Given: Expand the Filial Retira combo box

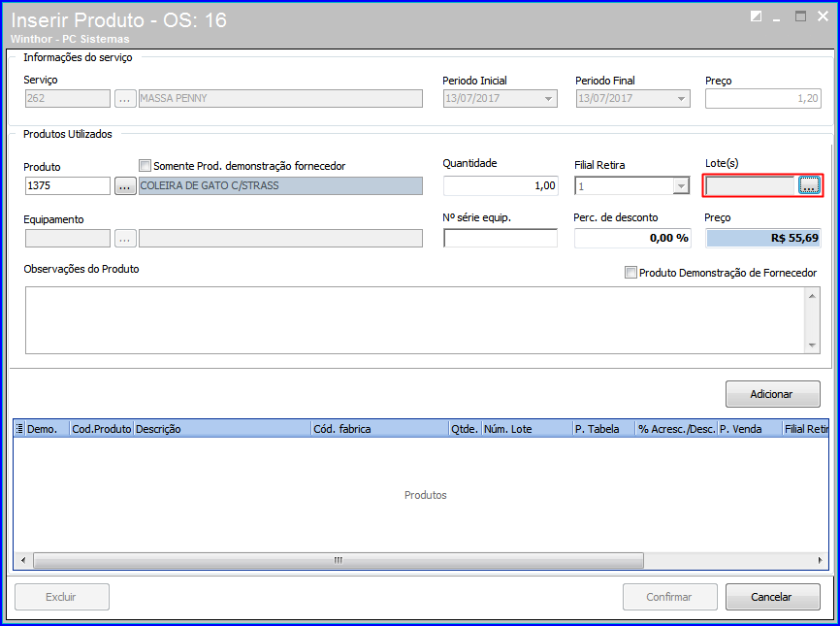Looking at the screenshot, I should pyautogui.click(x=681, y=186).
